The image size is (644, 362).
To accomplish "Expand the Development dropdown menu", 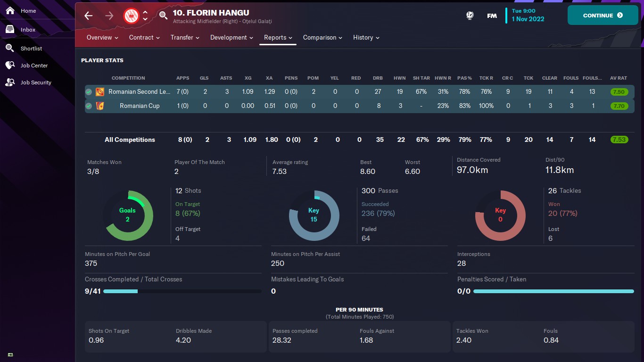I will pos(231,38).
